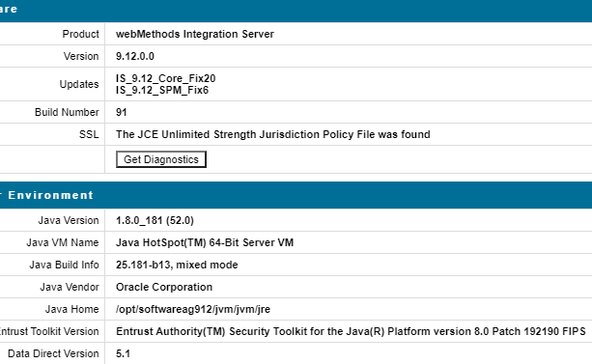Select the IS_9.12_Core_Fix20 update entry

[166, 78]
